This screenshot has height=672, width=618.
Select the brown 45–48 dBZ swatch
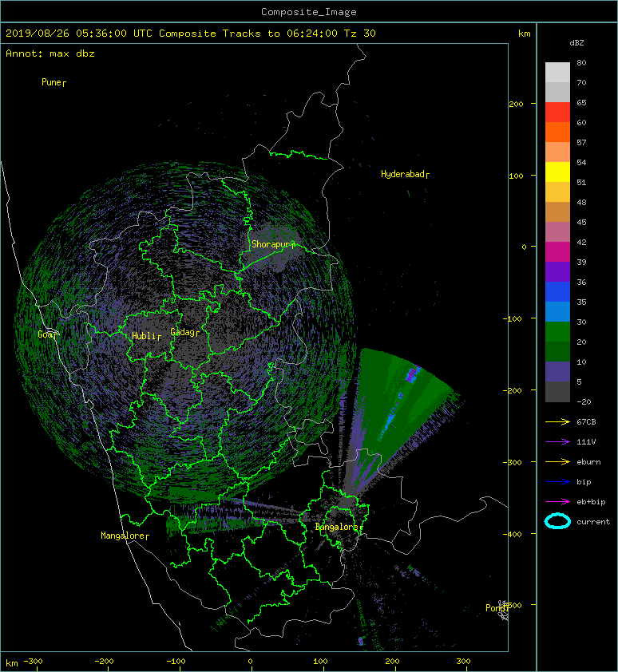pyautogui.click(x=557, y=212)
